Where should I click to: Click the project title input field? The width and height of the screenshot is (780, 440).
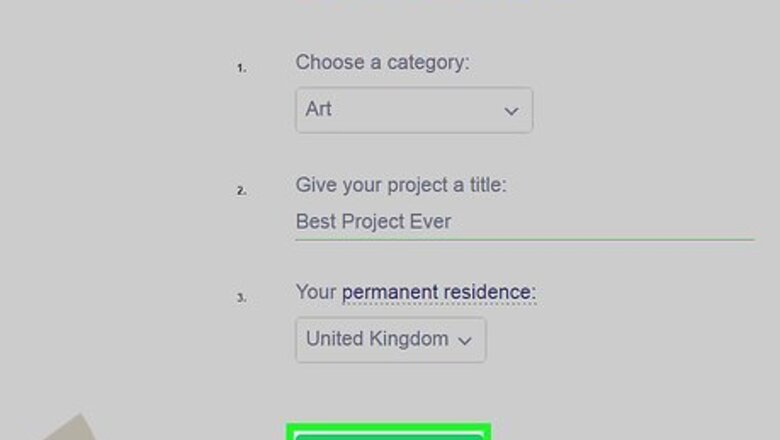click(524, 221)
